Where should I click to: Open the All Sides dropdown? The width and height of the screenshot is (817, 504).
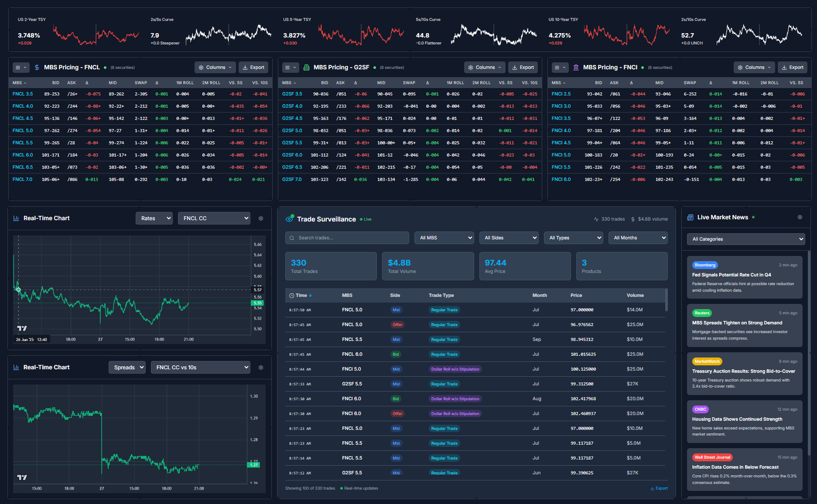point(509,238)
